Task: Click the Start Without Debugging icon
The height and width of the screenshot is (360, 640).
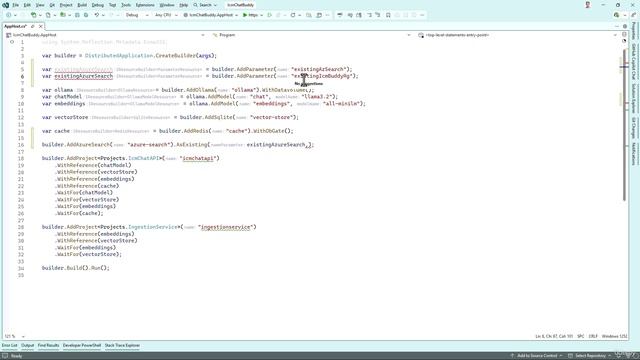Action: click(269, 15)
